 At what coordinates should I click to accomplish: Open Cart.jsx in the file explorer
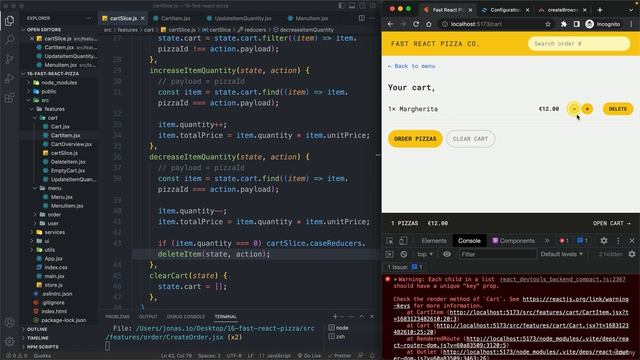pos(60,127)
